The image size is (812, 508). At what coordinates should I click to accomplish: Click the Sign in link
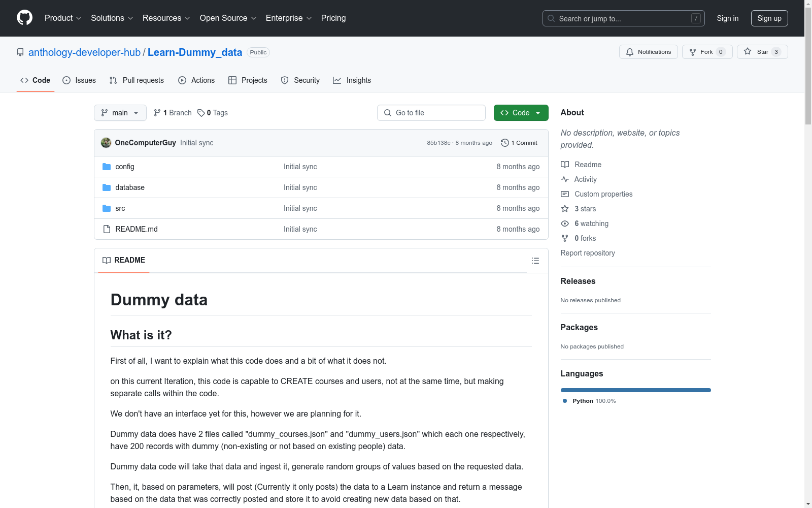pos(728,18)
